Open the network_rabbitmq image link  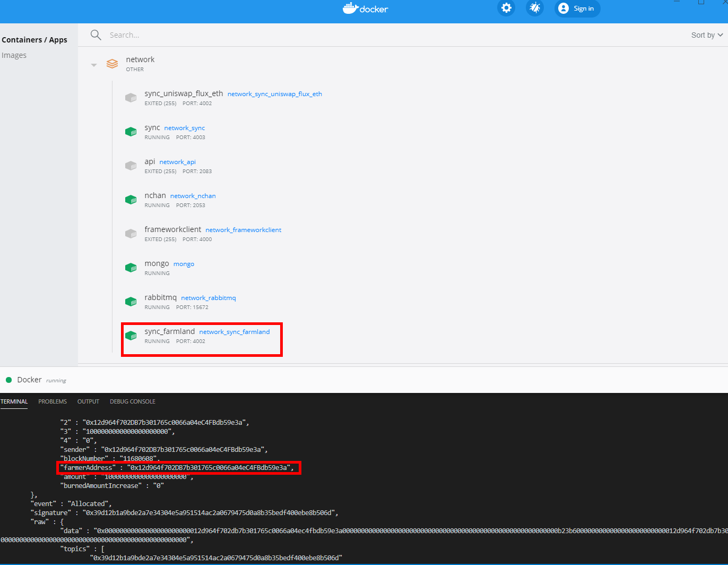coord(209,298)
